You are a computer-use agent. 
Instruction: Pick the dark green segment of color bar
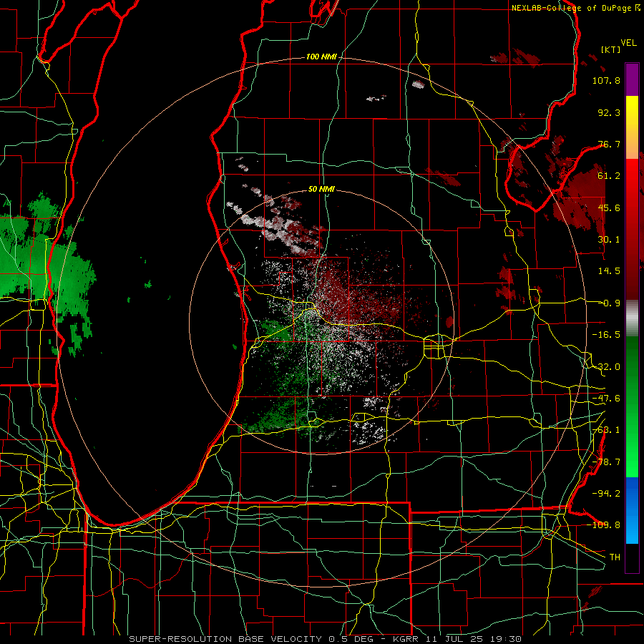point(632,353)
